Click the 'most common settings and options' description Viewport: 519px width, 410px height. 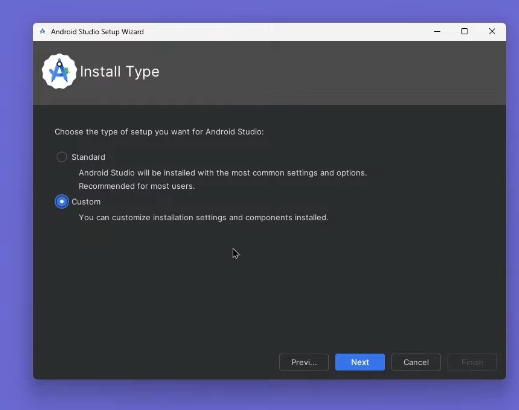[223, 173]
